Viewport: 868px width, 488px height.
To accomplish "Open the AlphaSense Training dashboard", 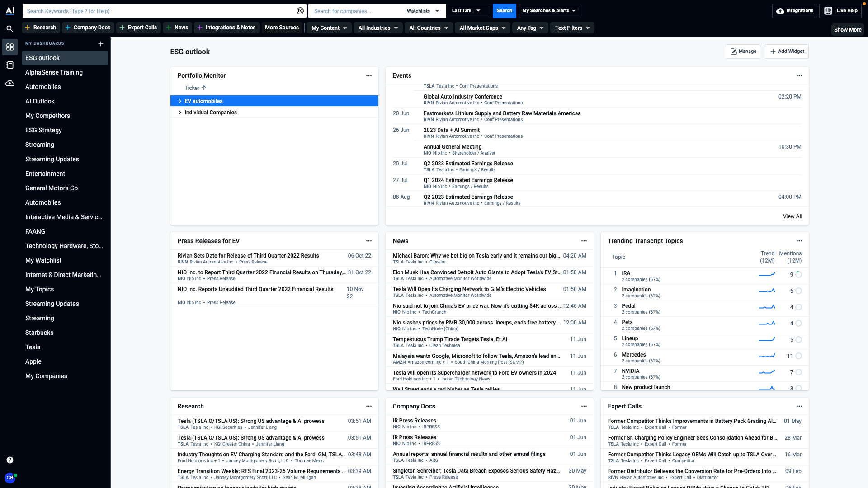I will 65,72.
